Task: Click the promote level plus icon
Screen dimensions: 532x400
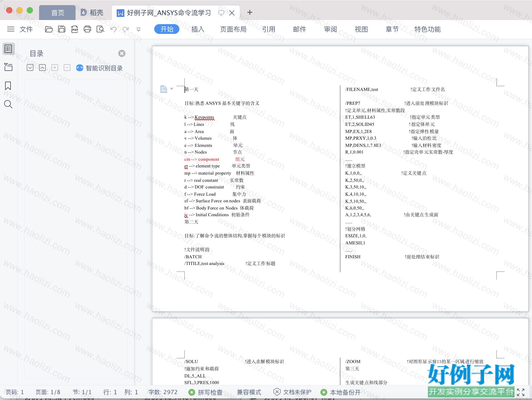Action: point(55,68)
